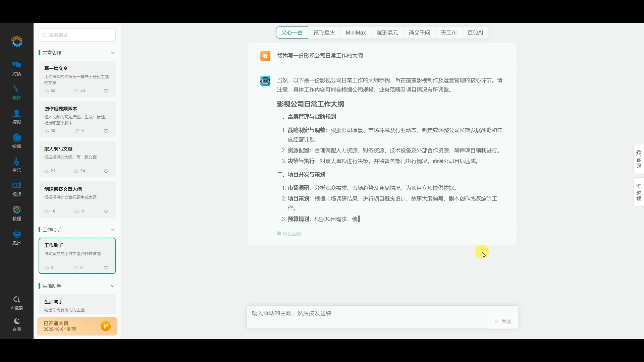
Task: Like the 创作短视频脚本 card with heart icon
Action: pyautogui.click(x=106, y=131)
